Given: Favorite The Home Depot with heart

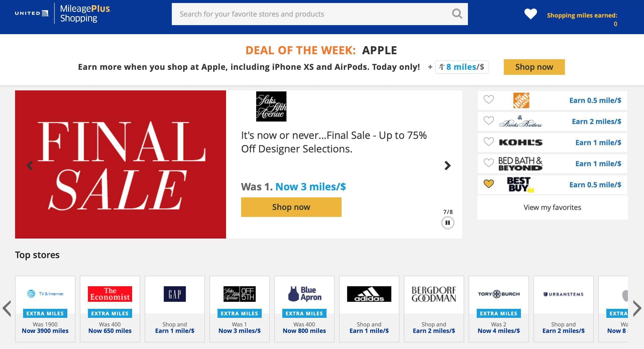Looking at the screenshot, I should pyautogui.click(x=489, y=100).
